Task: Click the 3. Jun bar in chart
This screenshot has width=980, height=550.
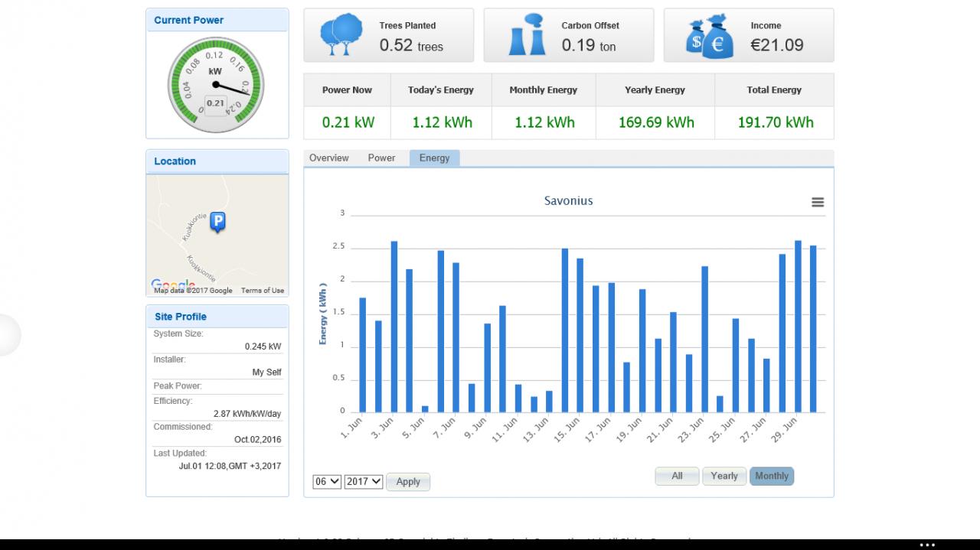Action: click(394, 327)
